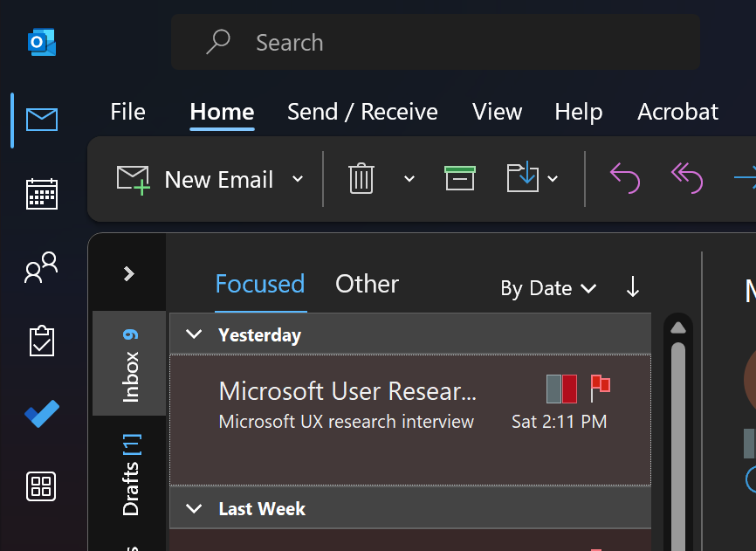This screenshot has width=756, height=551.
Task: Collapse the Yesterday group
Action: [x=195, y=334]
